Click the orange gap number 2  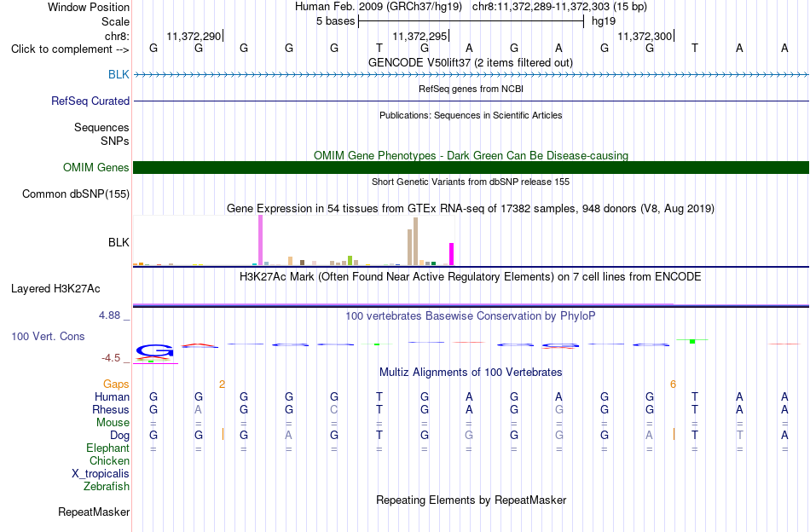223,384
